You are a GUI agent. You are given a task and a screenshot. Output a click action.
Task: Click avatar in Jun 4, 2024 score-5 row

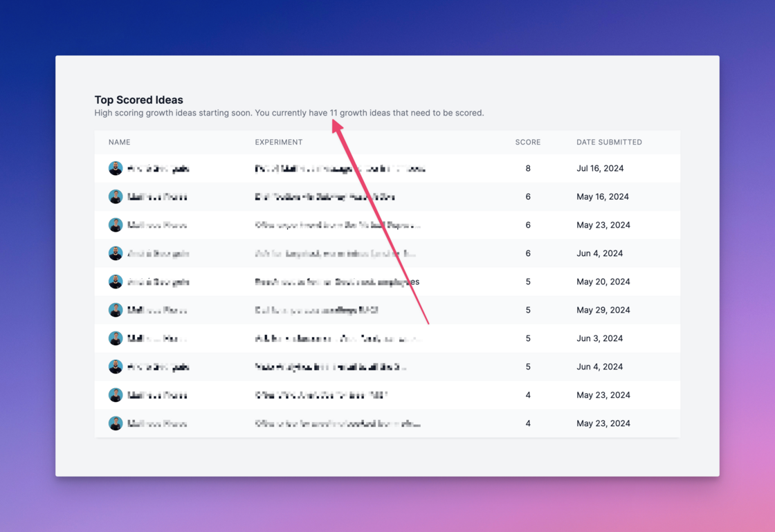116,367
